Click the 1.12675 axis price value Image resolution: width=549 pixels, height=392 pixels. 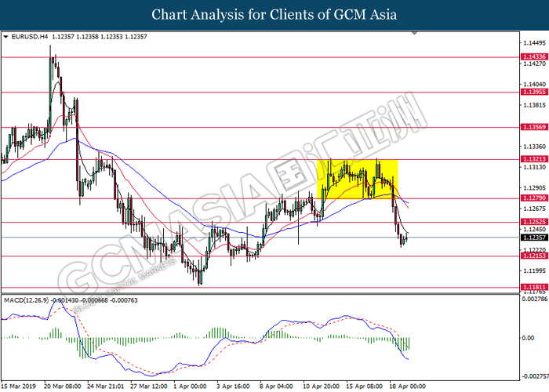[x=534, y=209]
